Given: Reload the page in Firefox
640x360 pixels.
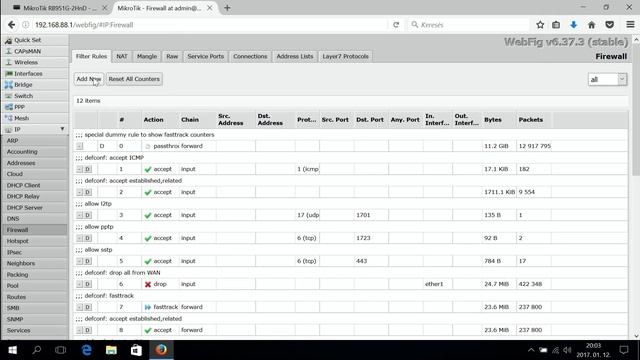Looking at the screenshot, I should [x=396, y=25].
